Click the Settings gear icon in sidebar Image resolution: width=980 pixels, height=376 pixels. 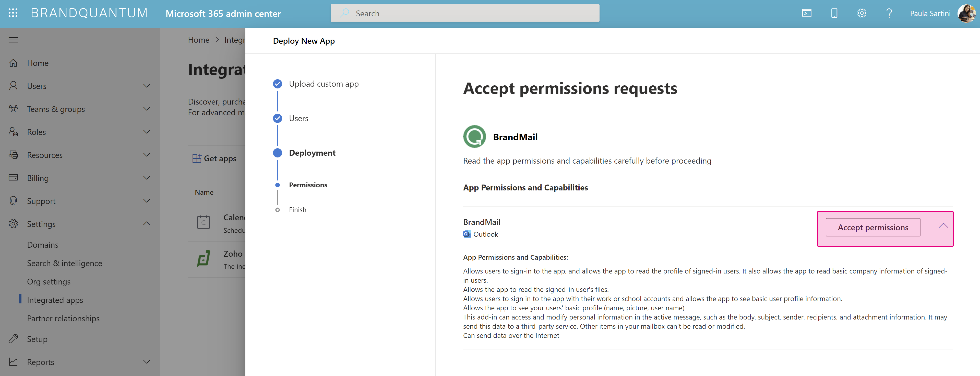pos(13,224)
